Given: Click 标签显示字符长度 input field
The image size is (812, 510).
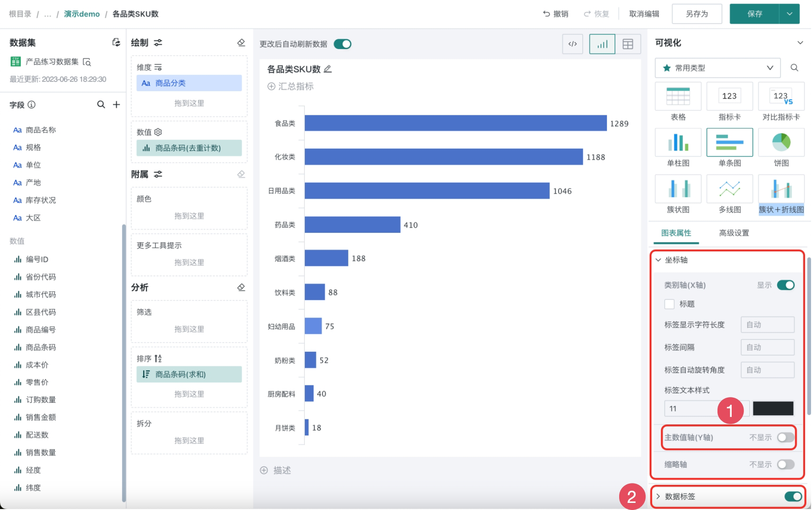Looking at the screenshot, I should (x=768, y=324).
